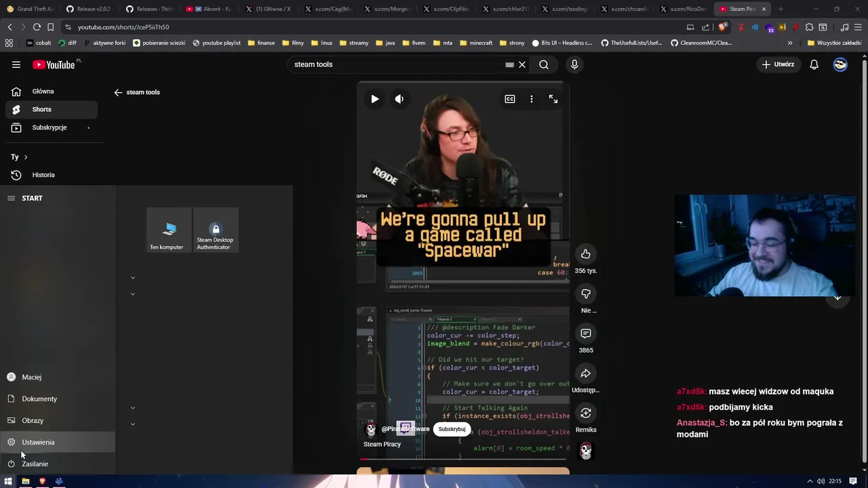Subscribe with the Subskrybuj button
Viewport: 868px width, 488px height.
pos(452,429)
